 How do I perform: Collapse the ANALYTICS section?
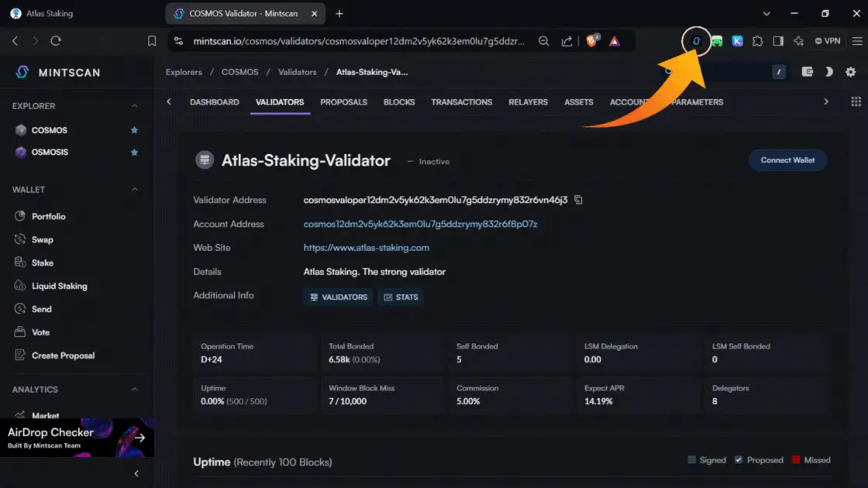(x=134, y=390)
